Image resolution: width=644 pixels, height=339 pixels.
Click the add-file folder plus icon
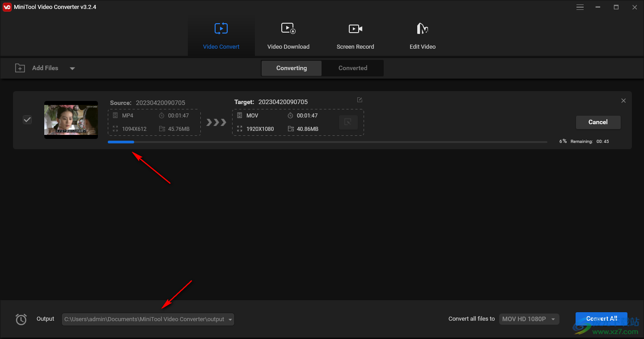coord(20,68)
